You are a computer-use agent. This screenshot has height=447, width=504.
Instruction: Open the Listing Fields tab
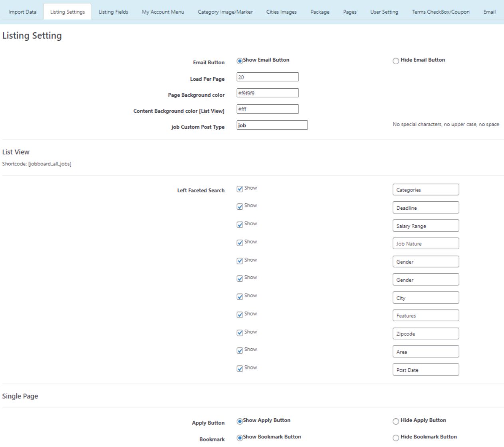click(x=113, y=12)
